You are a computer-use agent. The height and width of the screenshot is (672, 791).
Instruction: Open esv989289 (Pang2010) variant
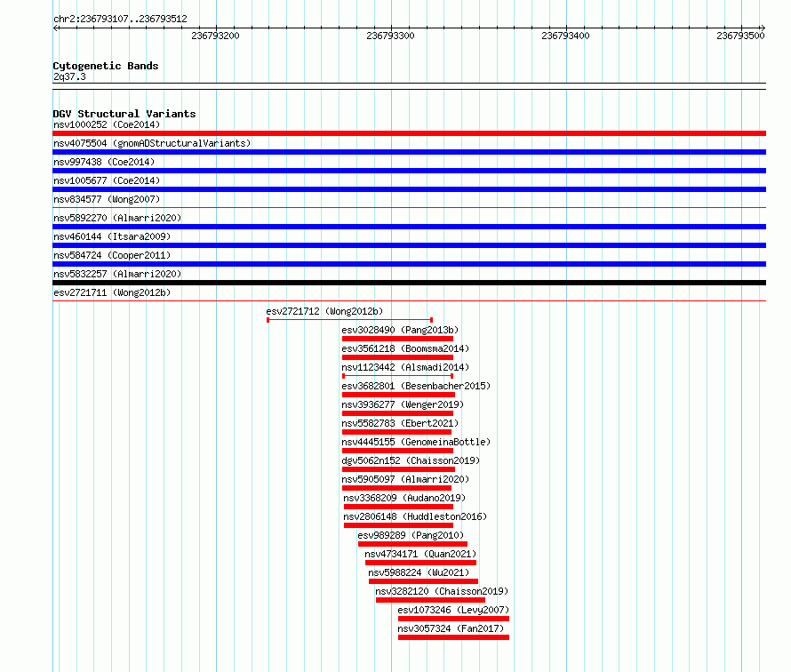point(411,535)
